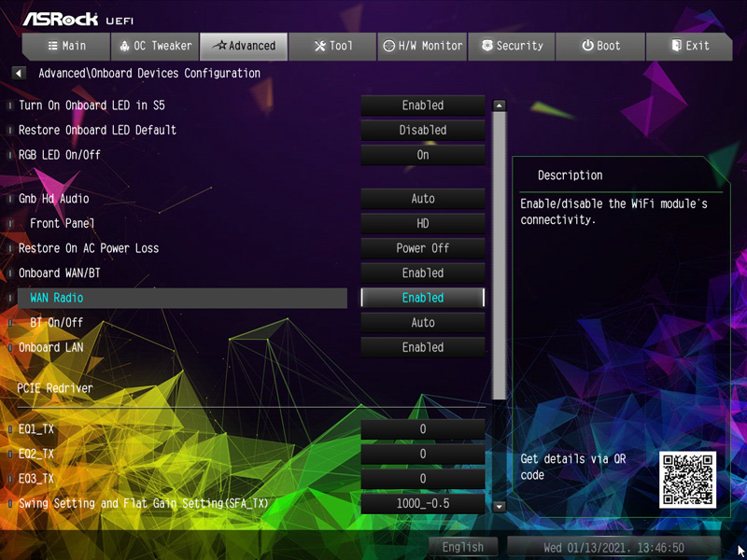747x560 pixels.
Task: Open the Tool tab
Action: (332, 46)
